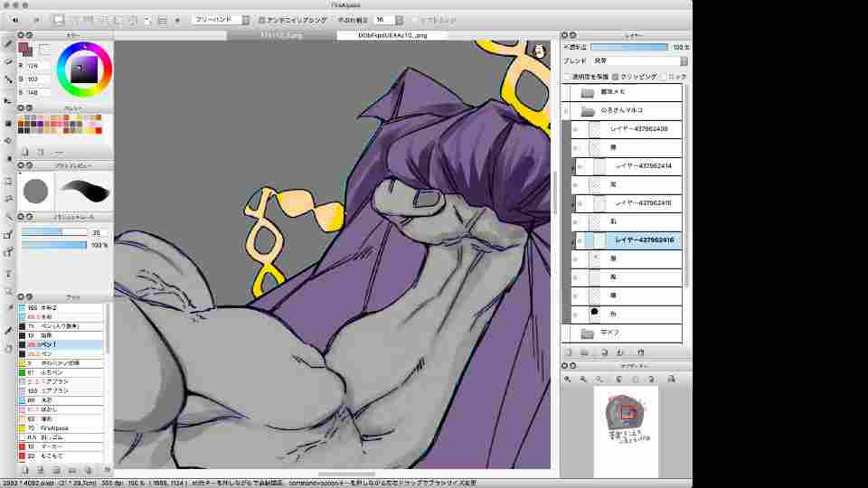Switch to the first document tab
Screen dimensions: 868x488
281,35
